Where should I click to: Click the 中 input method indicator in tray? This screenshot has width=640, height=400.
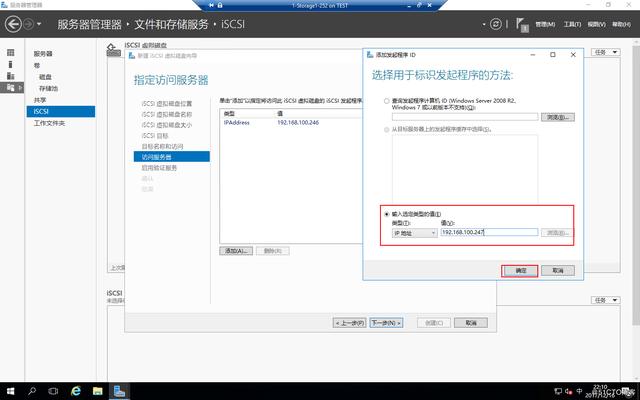tap(579, 391)
